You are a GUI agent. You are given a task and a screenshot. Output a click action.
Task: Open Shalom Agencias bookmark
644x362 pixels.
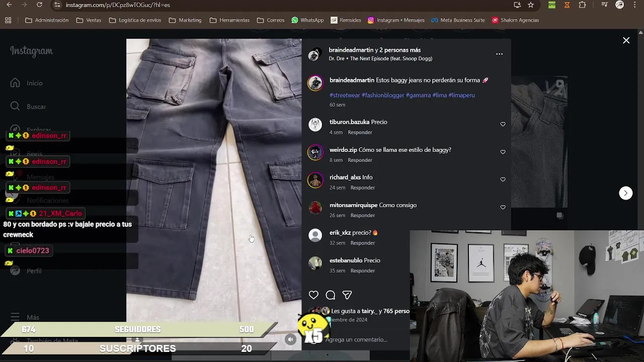[515, 20]
